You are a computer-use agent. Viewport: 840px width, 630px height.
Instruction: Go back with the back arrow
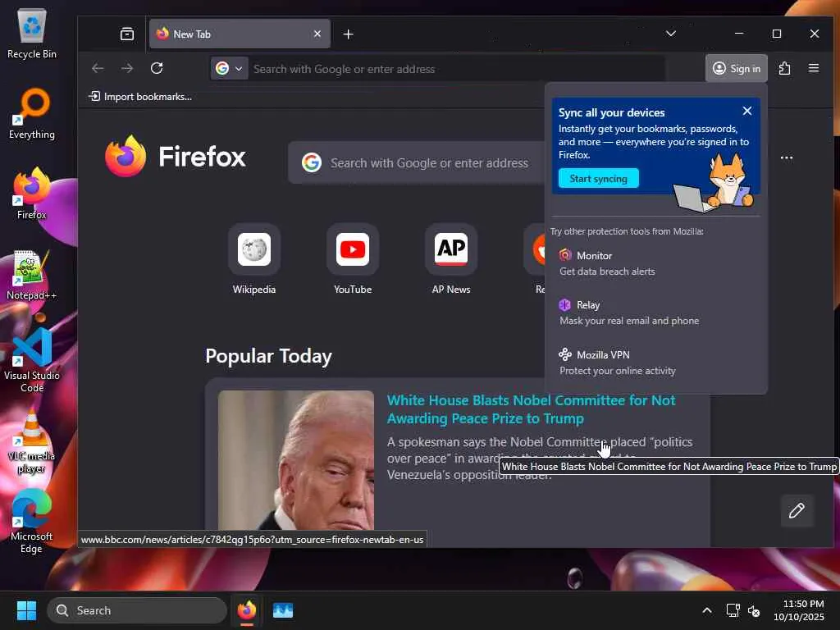(98, 69)
